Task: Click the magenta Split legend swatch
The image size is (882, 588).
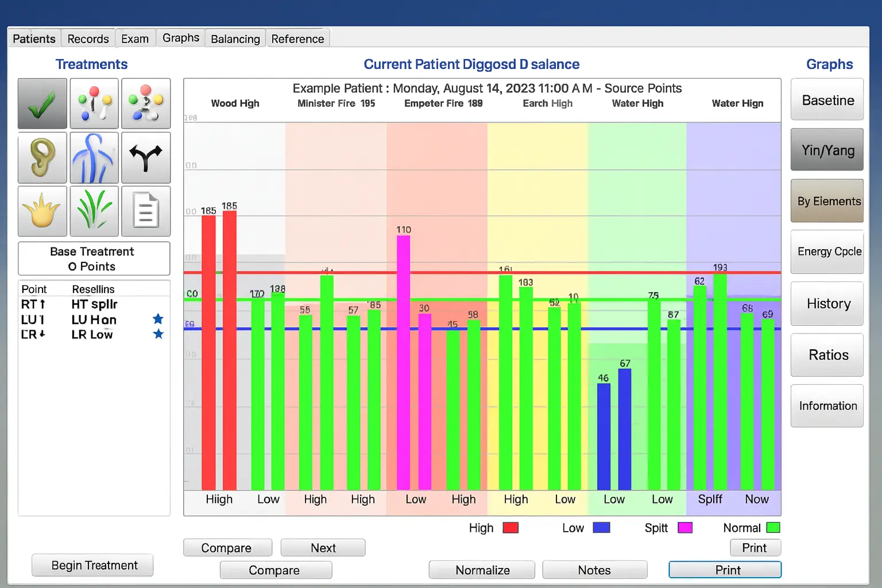Action: click(685, 528)
